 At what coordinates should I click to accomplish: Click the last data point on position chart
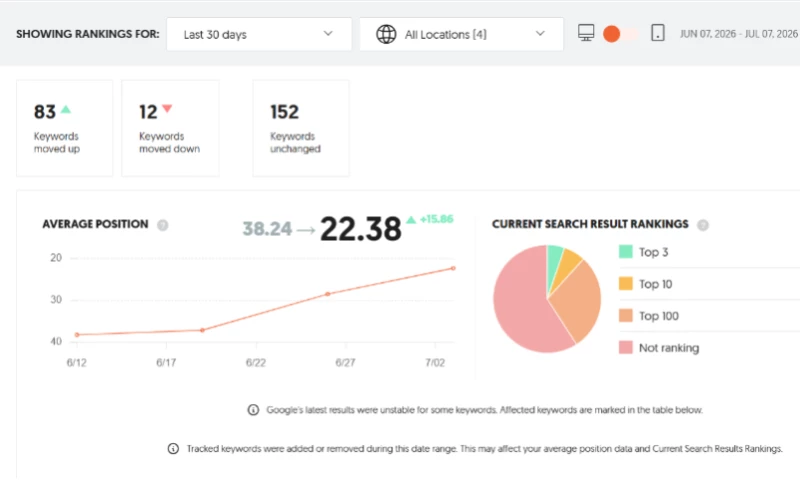click(x=453, y=268)
